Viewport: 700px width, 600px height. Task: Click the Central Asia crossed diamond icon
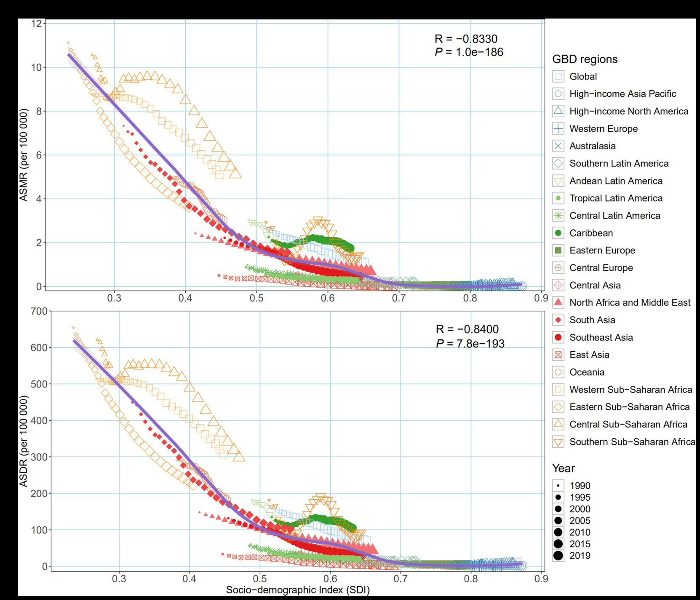tap(558, 285)
